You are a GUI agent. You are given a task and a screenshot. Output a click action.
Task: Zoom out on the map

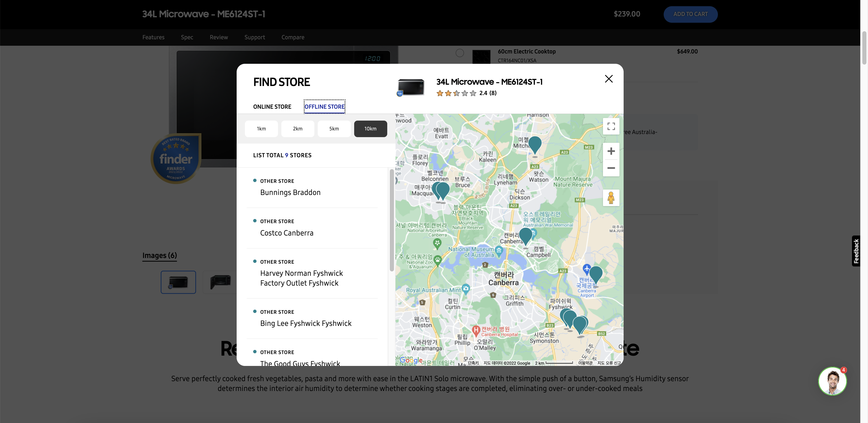(x=611, y=168)
